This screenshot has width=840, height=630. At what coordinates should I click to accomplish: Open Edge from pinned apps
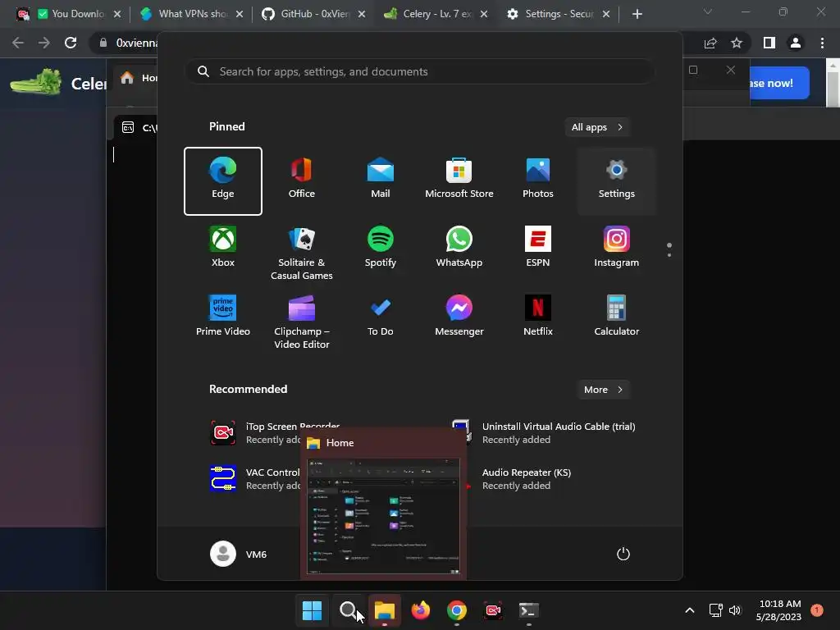tap(223, 181)
